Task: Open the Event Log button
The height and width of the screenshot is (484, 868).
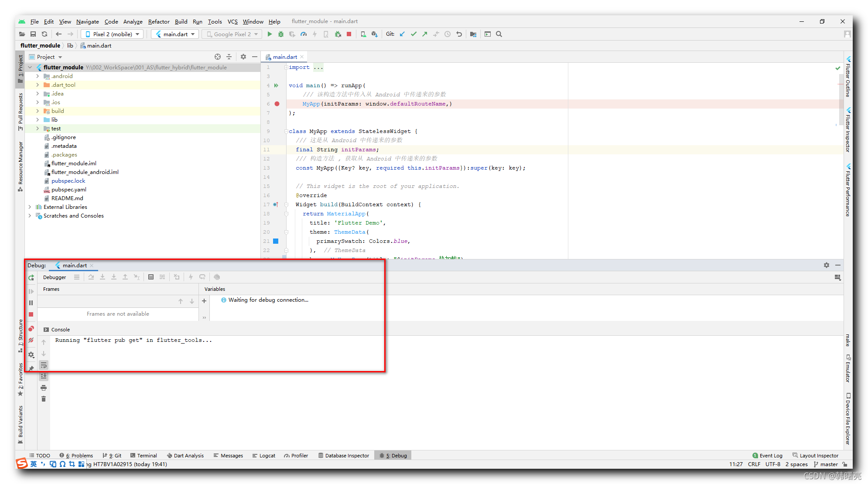Action: 767,455
